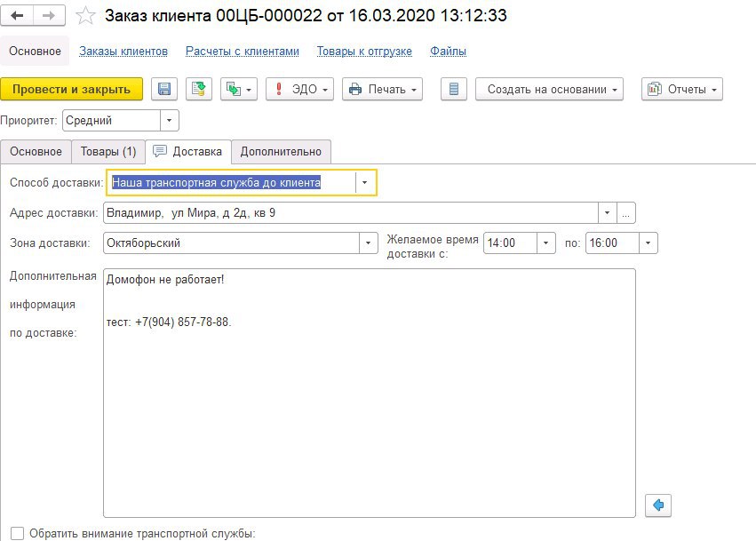Screen dimensions: 756x541
Task: Open the Заказы клиентов link
Action: pyautogui.click(x=123, y=52)
